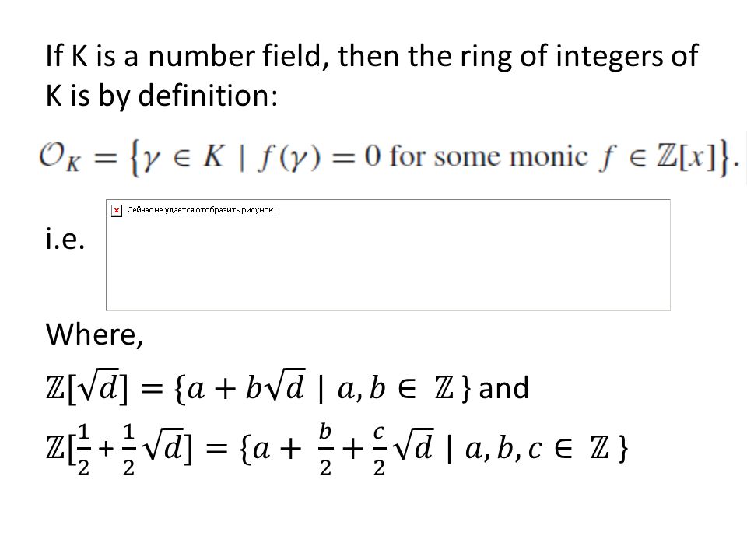Click the red X broken-image icon
This screenshot has height=560, width=747.
coord(117,211)
